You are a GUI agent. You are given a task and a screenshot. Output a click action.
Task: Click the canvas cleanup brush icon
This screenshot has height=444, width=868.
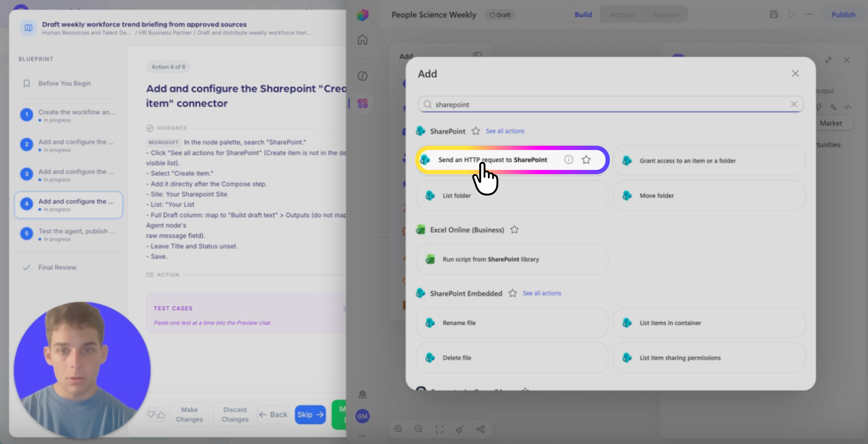(460, 429)
